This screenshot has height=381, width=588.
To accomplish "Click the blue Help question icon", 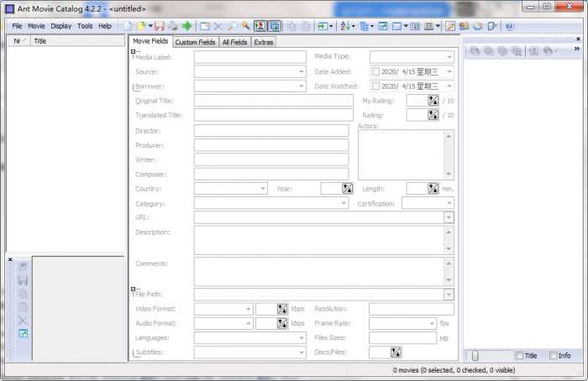I will click(509, 26).
